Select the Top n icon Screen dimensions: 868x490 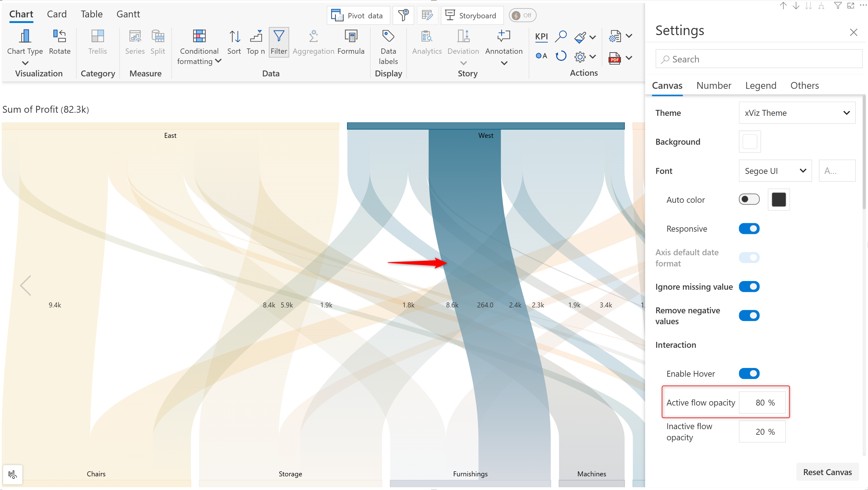256,36
